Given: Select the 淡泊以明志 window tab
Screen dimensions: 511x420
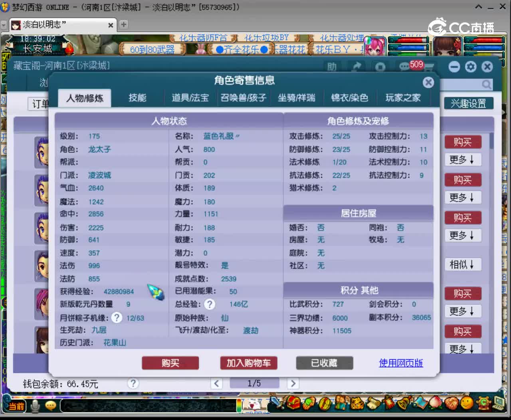Looking at the screenshot, I should [63, 25].
